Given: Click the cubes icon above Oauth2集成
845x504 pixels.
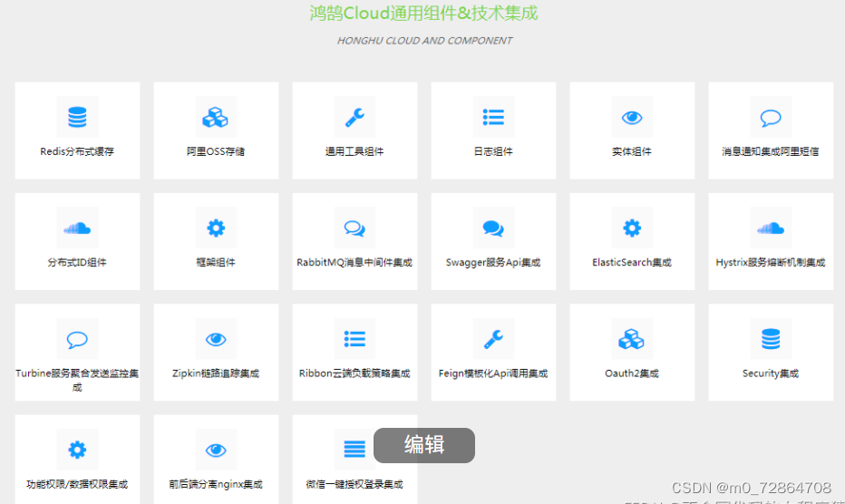Looking at the screenshot, I should tap(632, 339).
